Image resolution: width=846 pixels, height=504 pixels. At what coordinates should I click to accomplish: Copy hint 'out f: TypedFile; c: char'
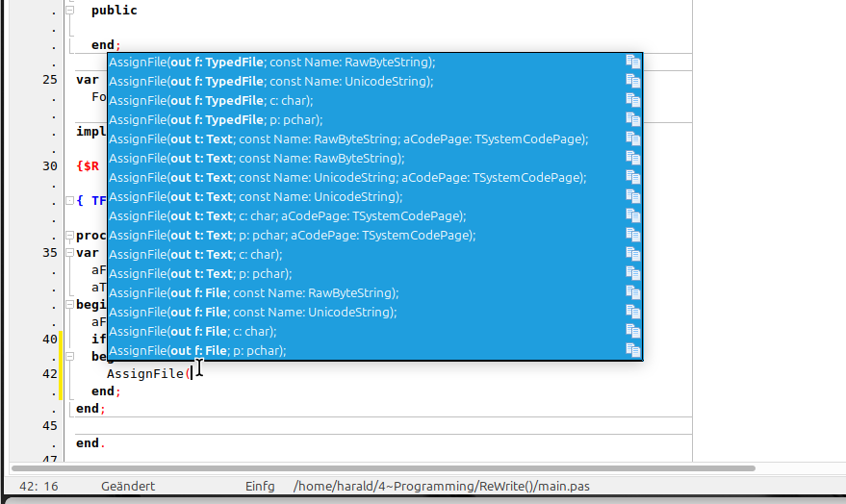coord(633,100)
